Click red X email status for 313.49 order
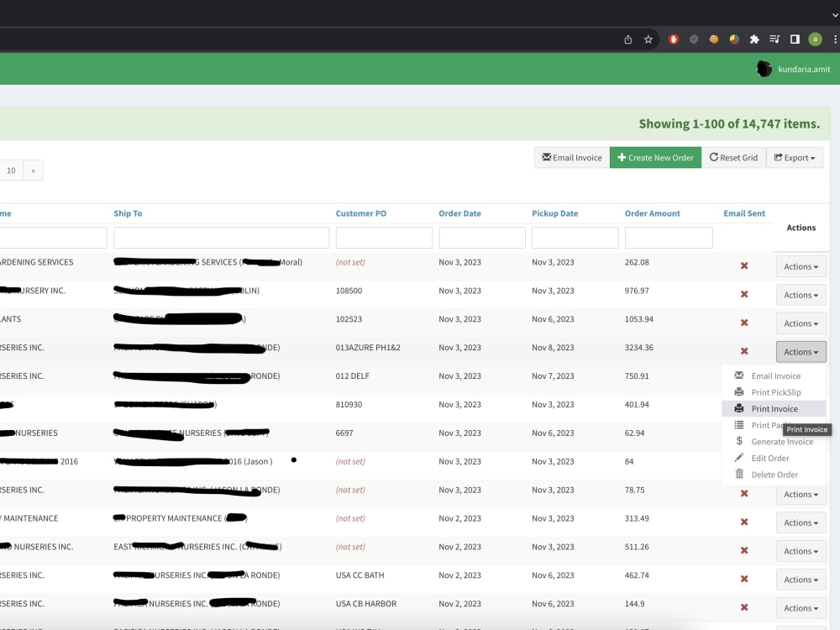 point(744,522)
